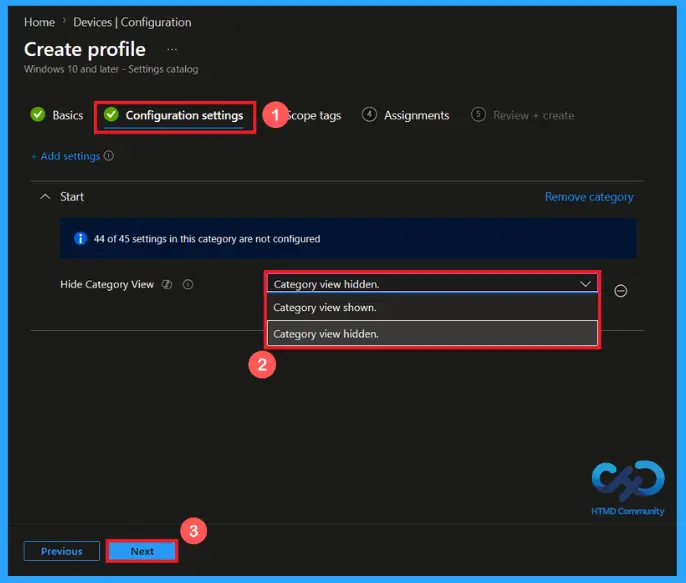Select the Configuration settings tab

pyautogui.click(x=174, y=115)
